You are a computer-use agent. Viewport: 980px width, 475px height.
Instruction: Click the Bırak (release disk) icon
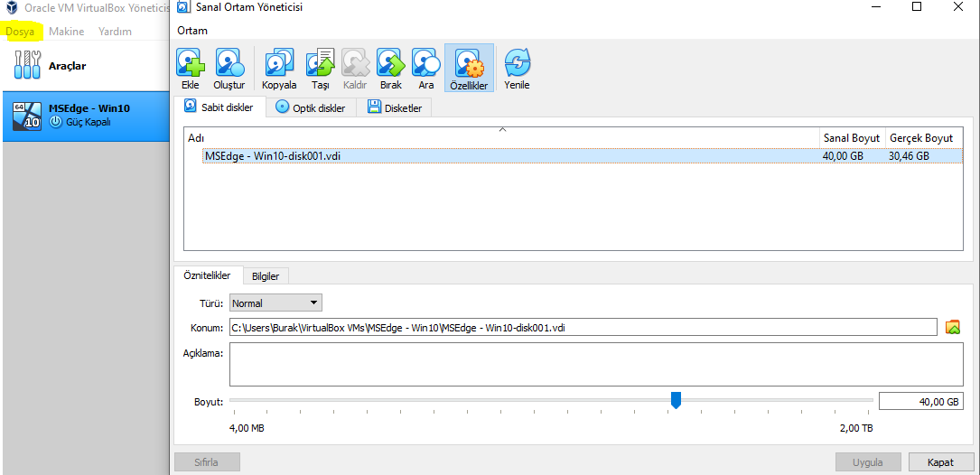coord(390,63)
